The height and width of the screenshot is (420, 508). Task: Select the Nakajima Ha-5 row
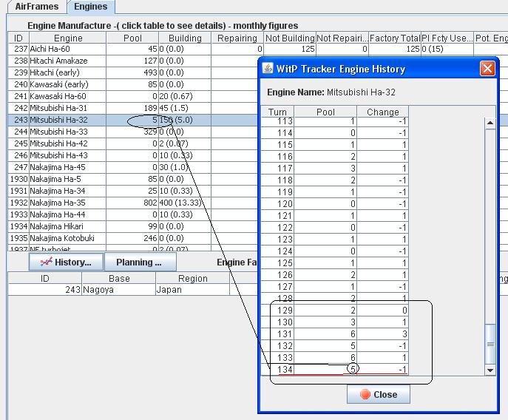(133, 179)
